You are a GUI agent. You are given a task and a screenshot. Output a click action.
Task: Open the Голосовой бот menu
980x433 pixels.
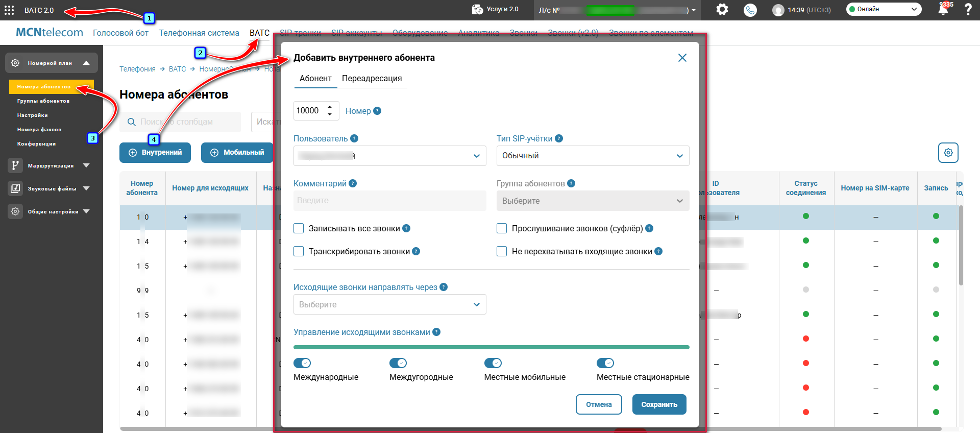[120, 33]
